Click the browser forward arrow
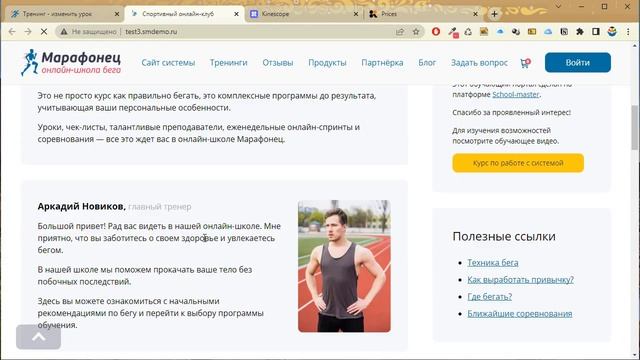This screenshot has width=640, height=360. [28, 31]
